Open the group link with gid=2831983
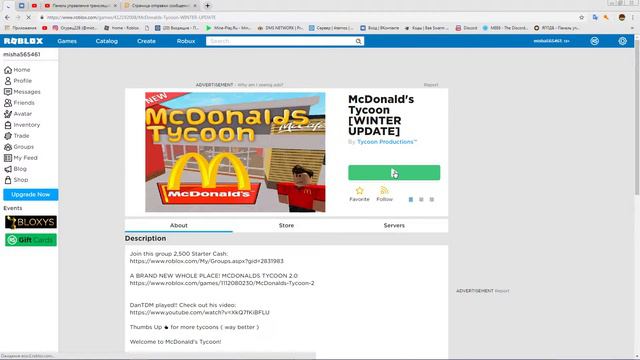This screenshot has height=360, width=640. point(207,261)
